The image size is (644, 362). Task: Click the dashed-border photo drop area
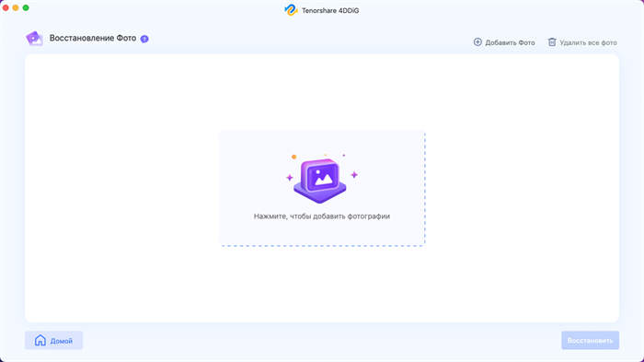[x=322, y=189]
